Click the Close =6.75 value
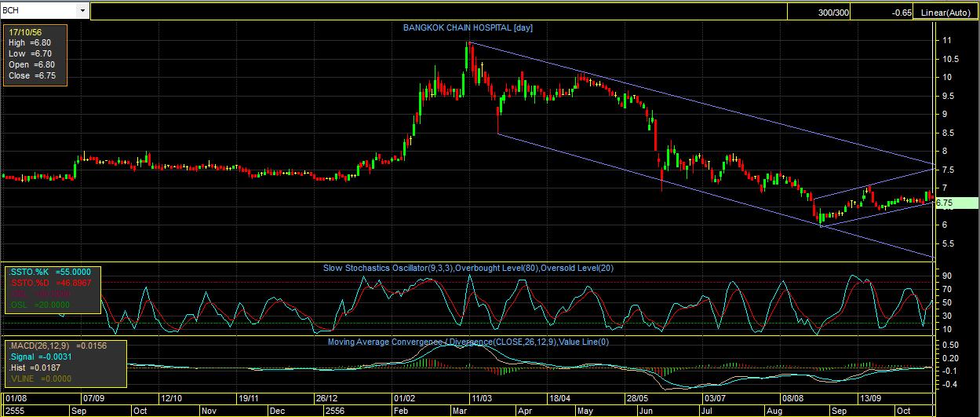Viewport: 980px width, 417px height. 31,75
